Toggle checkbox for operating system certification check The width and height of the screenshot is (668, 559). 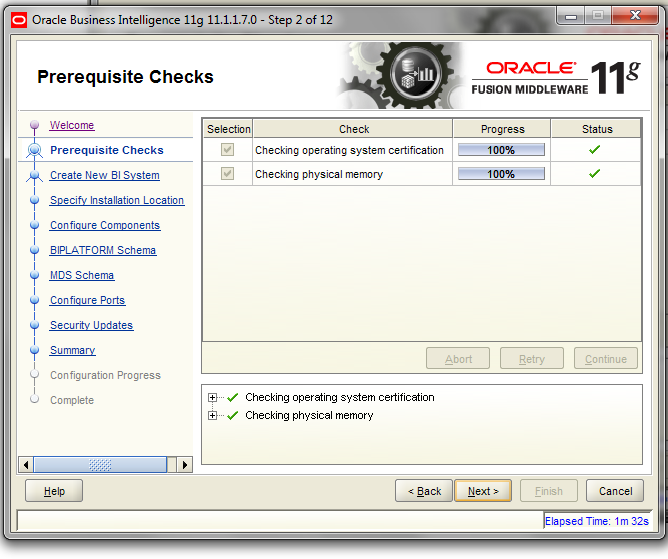point(227,150)
